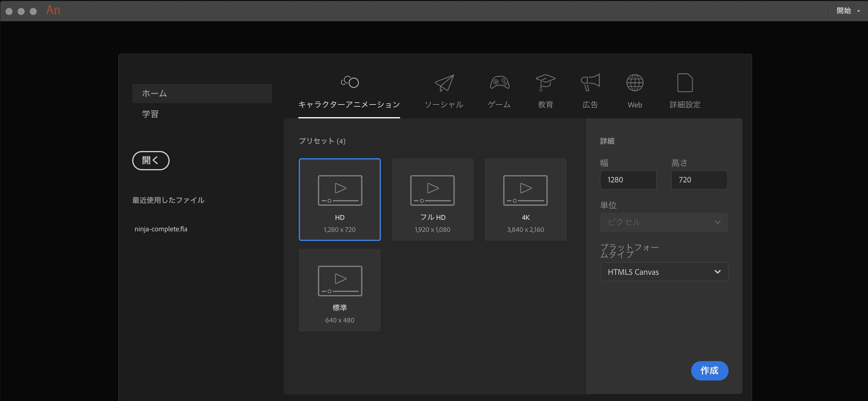868x401 pixels.
Task: Expand the プラットフォームタイプ dropdown
Action: pyautogui.click(x=663, y=272)
